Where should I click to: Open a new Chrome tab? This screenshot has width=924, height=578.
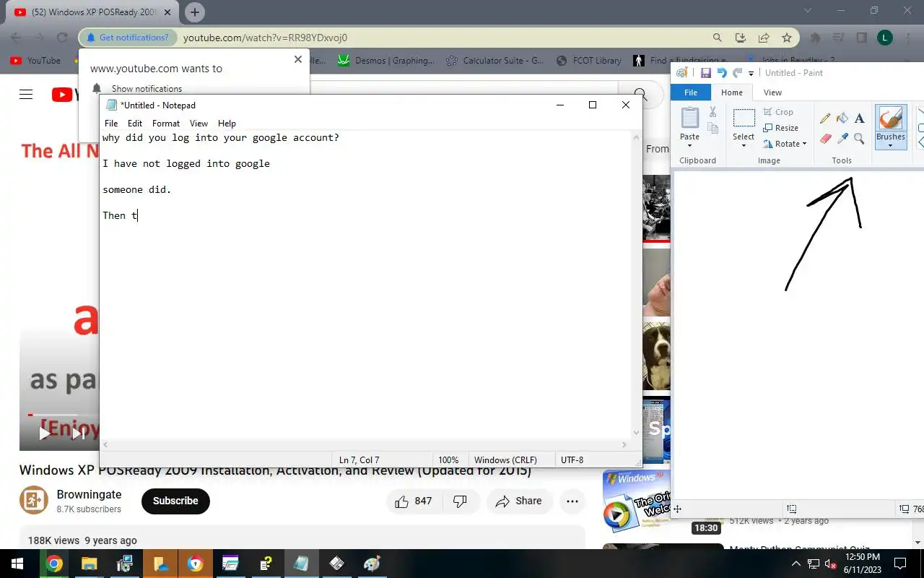(195, 12)
